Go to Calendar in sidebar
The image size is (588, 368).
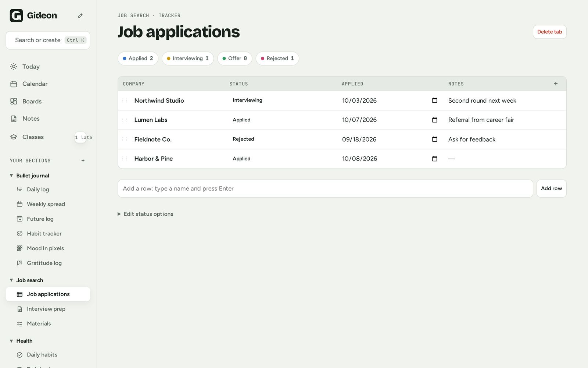[x=48, y=84]
